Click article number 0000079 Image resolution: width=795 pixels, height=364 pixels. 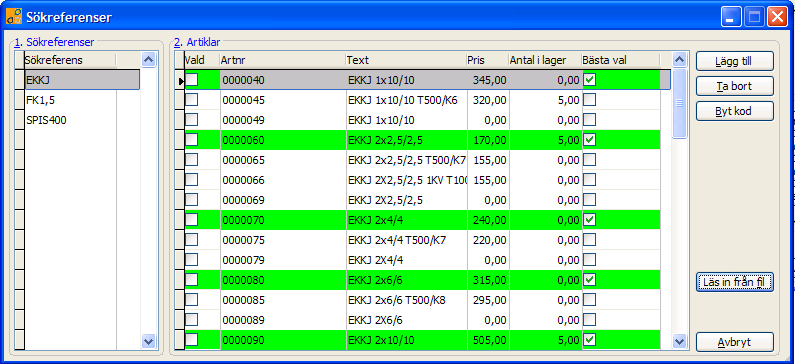(243, 260)
